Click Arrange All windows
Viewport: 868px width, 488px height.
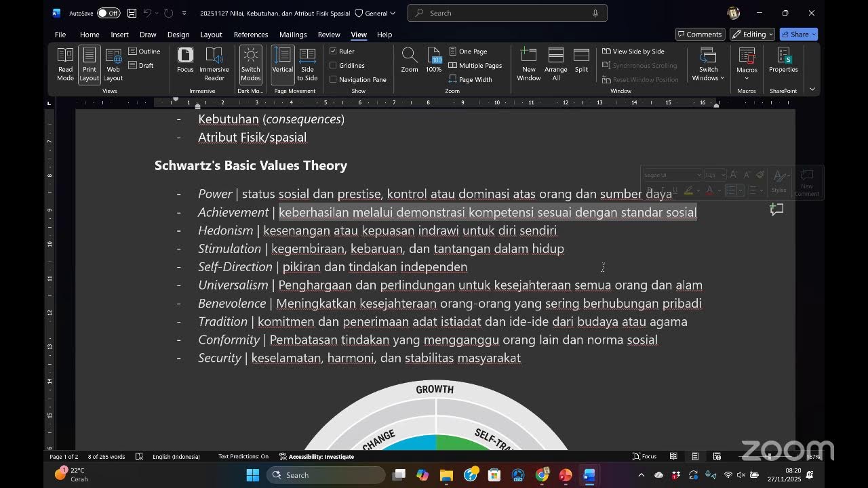coord(556,64)
